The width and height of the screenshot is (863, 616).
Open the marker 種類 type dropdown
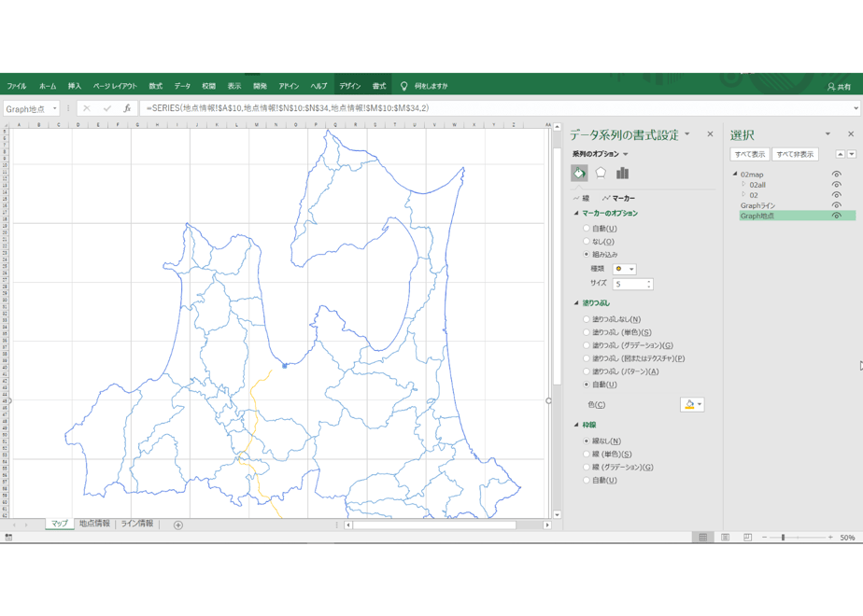(x=625, y=269)
